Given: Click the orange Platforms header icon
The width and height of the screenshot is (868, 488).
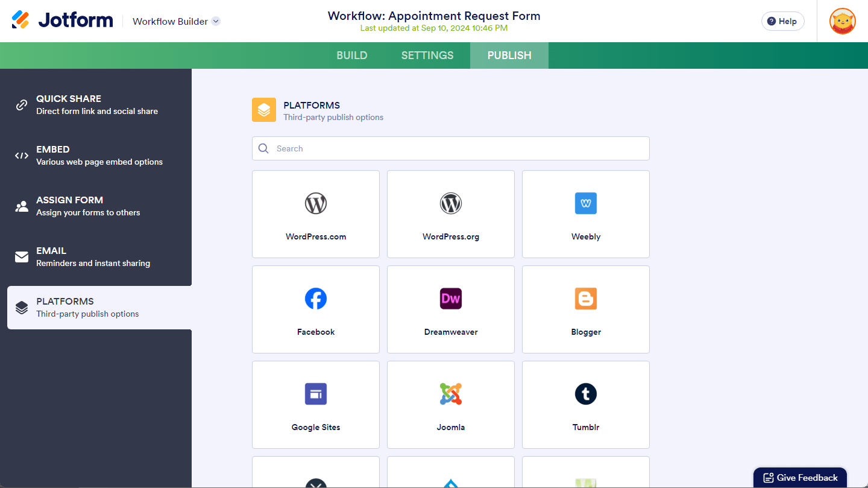Looking at the screenshot, I should coord(264,110).
